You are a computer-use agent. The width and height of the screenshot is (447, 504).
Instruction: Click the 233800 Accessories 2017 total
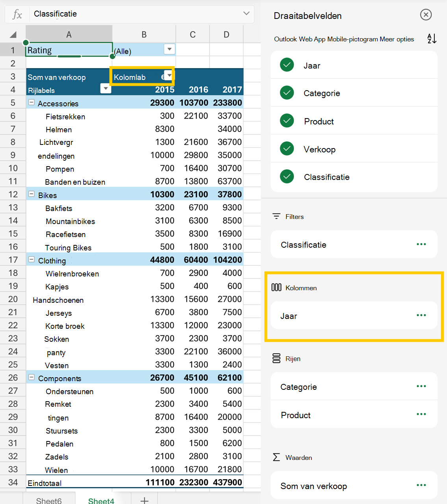click(x=227, y=102)
